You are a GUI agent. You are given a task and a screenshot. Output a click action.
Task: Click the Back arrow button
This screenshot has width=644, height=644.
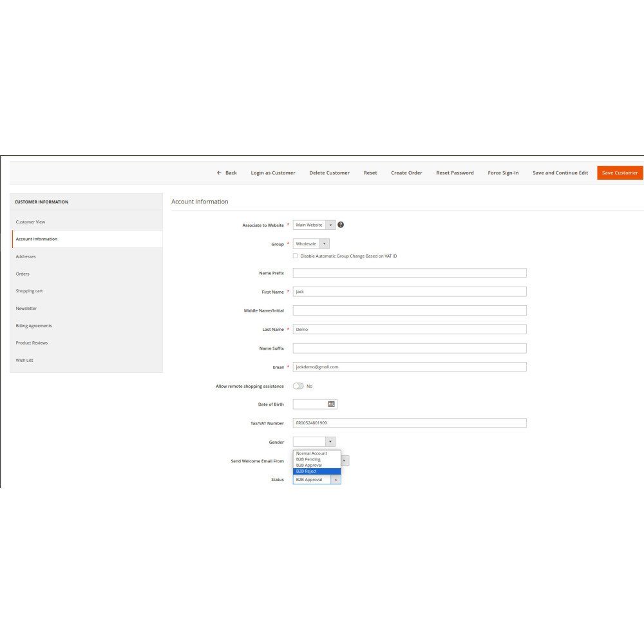click(x=227, y=173)
